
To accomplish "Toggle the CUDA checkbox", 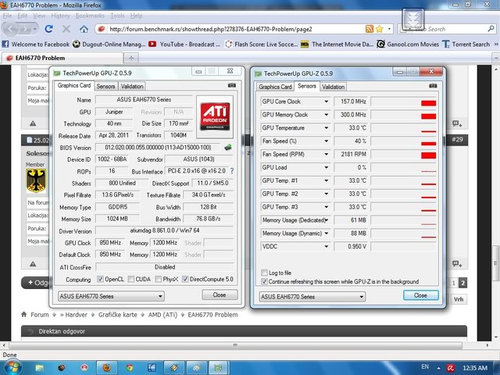I will (131, 279).
